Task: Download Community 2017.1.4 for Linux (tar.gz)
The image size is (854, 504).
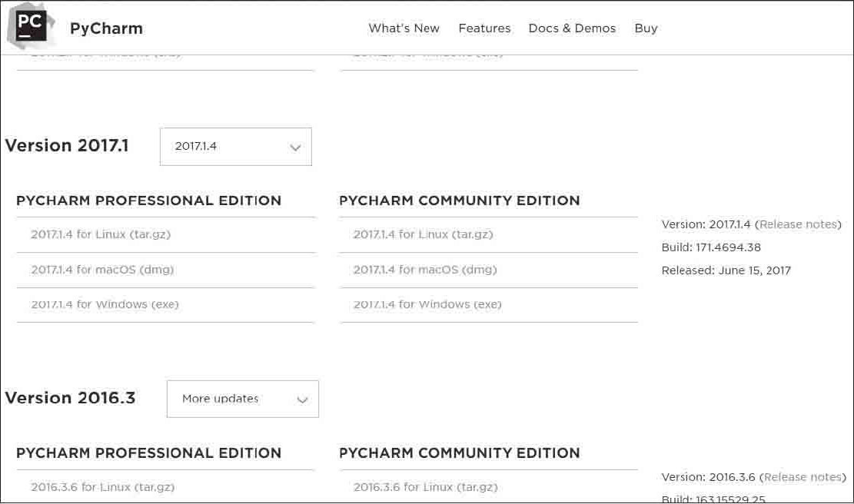Action: point(423,235)
